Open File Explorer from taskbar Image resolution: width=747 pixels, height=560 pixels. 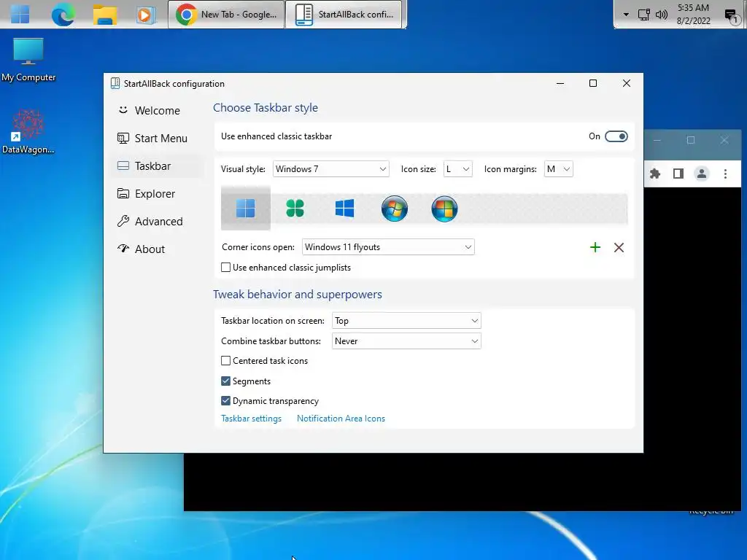click(105, 15)
